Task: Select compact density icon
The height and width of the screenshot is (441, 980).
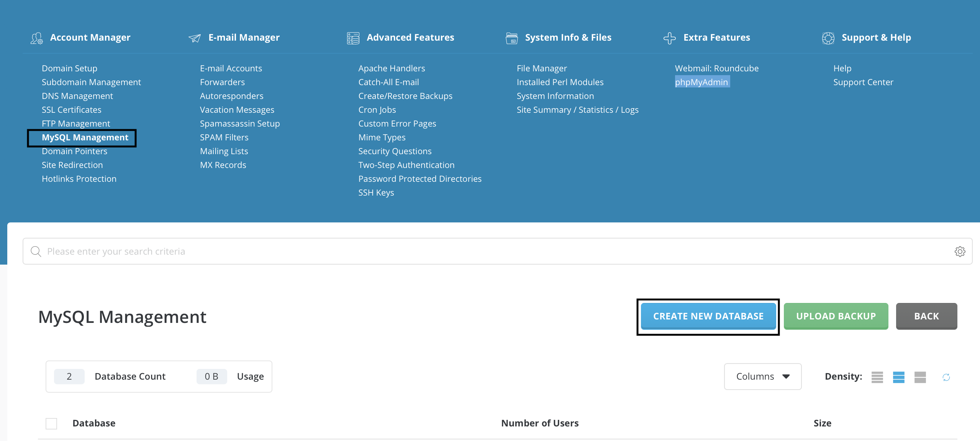Action: [877, 377]
